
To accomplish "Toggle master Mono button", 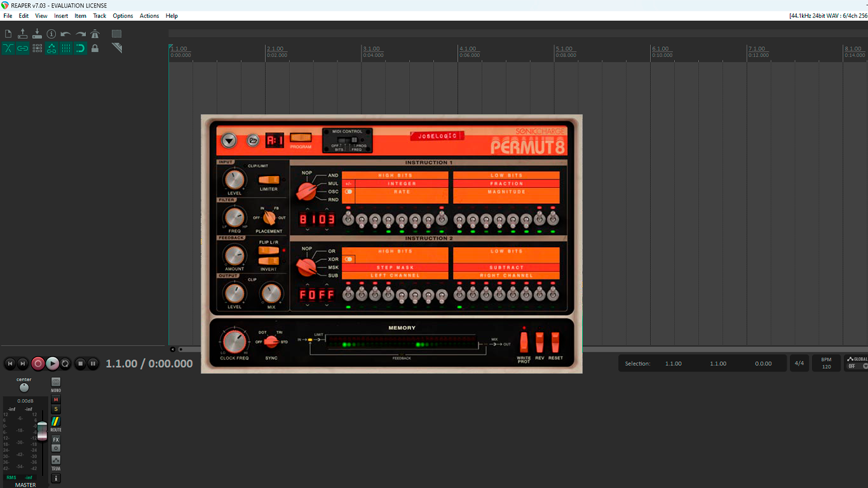I will pyautogui.click(x=56, y=383).
